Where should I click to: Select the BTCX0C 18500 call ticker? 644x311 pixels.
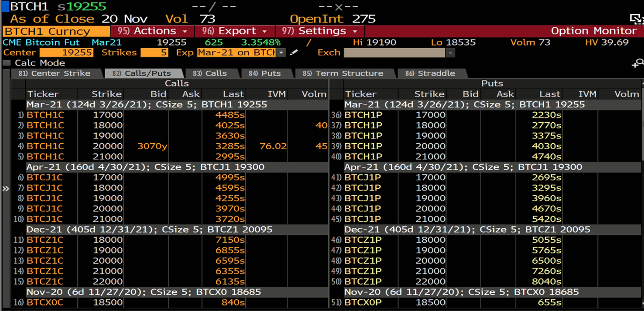tap(46, 302)
